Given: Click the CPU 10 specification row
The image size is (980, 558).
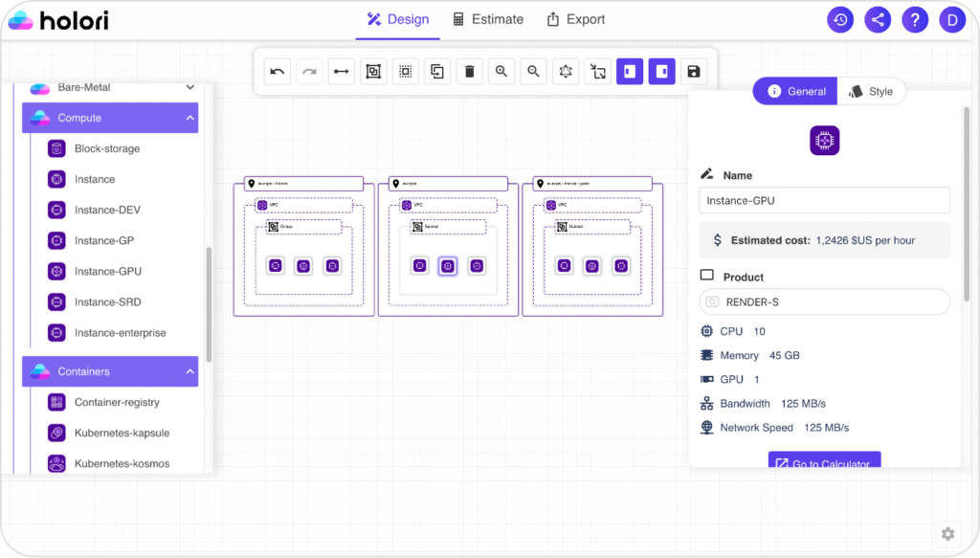Looking at the screenshot, I should click(733, 332).
